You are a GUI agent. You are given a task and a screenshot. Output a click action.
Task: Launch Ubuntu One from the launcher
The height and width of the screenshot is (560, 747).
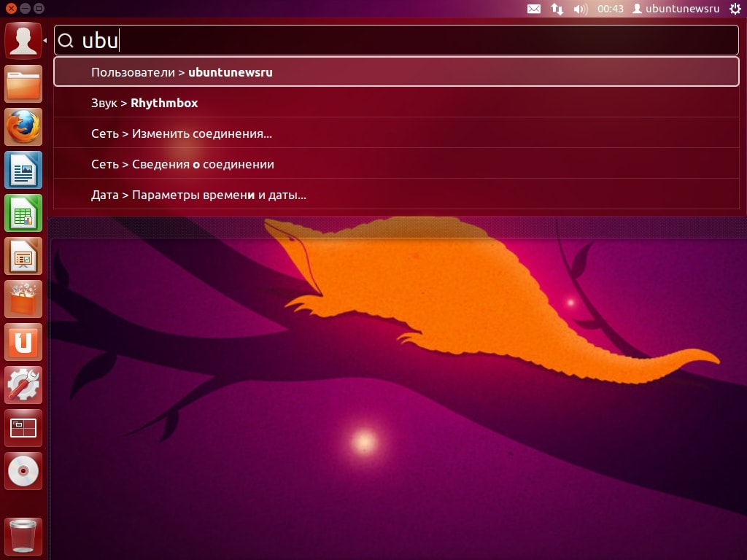(23, 342)
